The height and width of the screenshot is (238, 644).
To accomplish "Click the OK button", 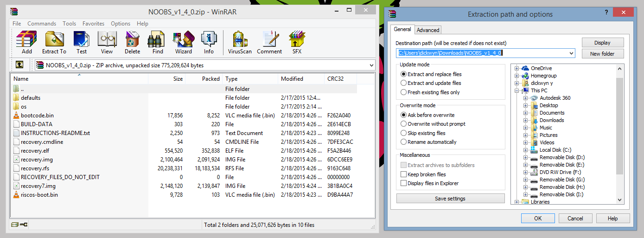I will (x=538, y=218).
